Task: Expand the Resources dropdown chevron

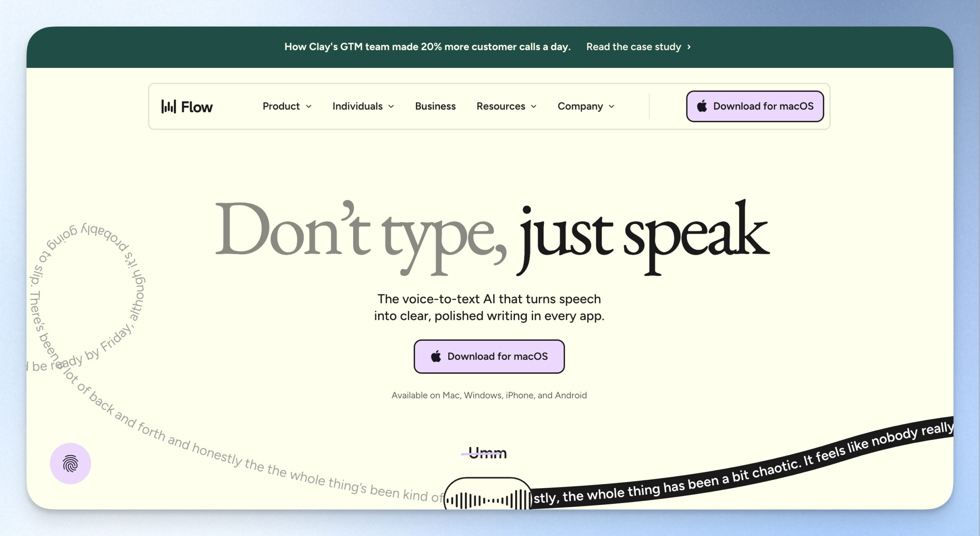Action: [x=534, y=106]
